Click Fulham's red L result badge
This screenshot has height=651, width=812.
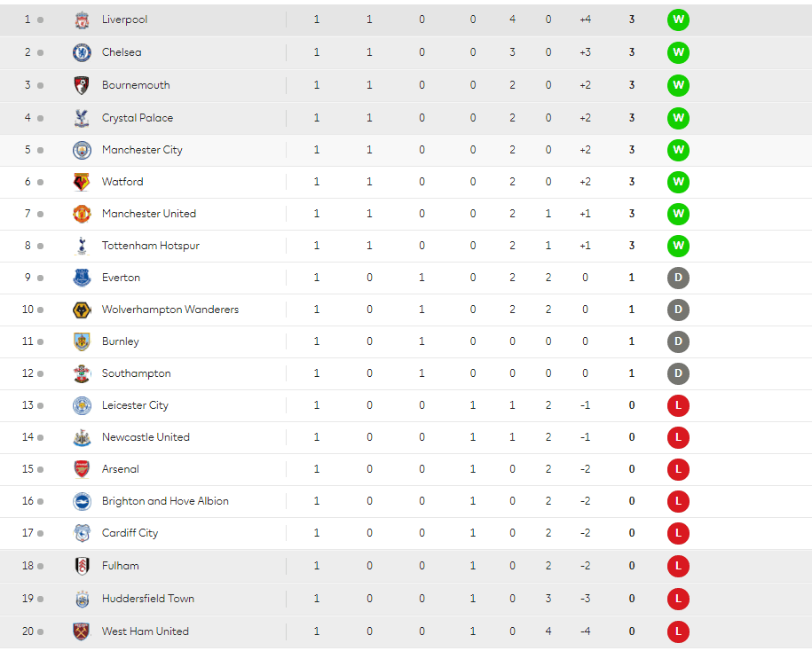(678, 566)
